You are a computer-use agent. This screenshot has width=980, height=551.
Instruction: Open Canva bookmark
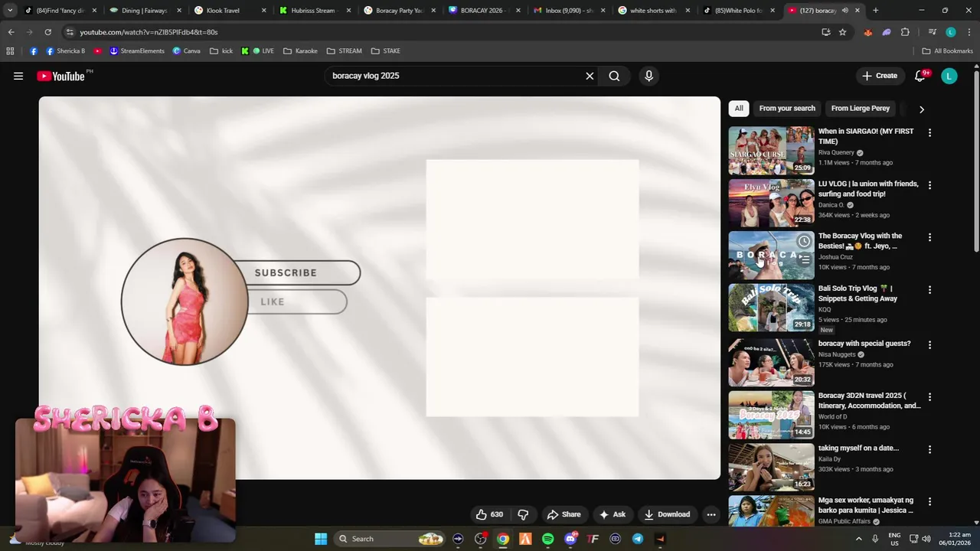point(186,51)
